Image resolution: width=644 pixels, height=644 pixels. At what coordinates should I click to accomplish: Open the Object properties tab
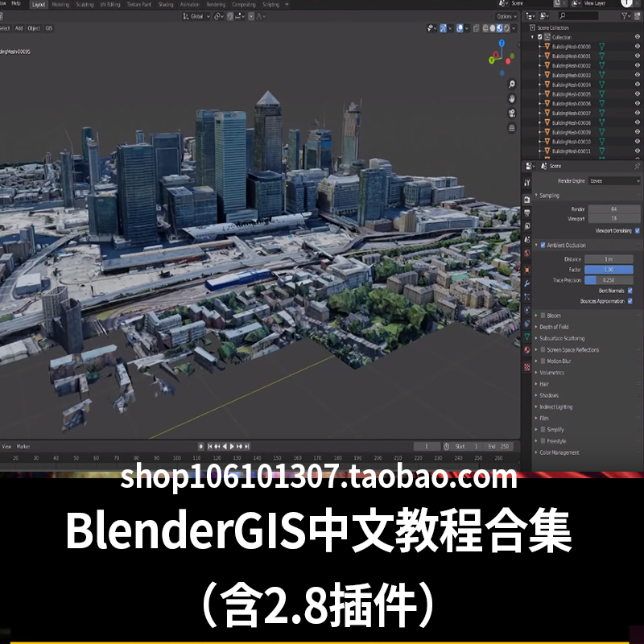[x=527, y=270]
